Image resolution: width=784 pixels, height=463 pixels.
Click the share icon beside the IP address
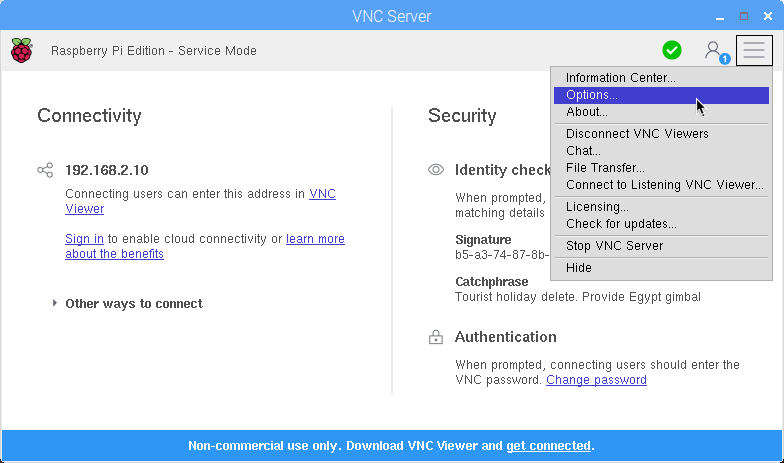click(45, 170)
